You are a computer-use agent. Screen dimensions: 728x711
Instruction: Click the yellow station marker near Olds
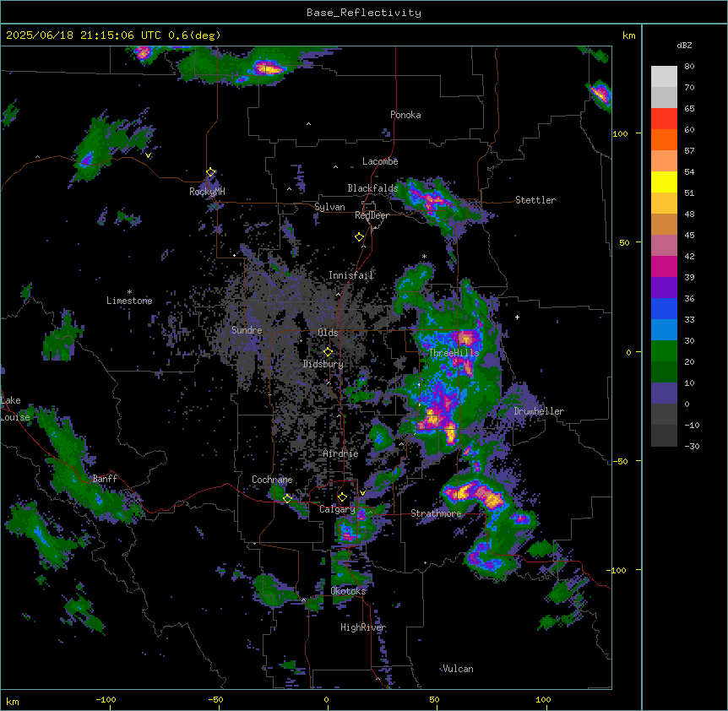coord(329,352)
